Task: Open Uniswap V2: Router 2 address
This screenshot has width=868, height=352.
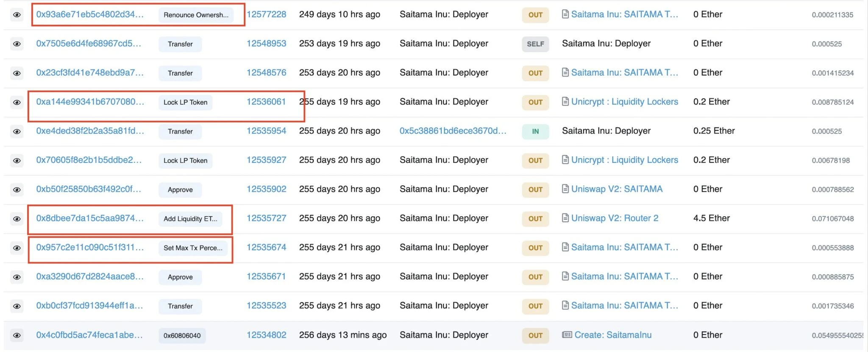Action: click(x=615, y=218)
